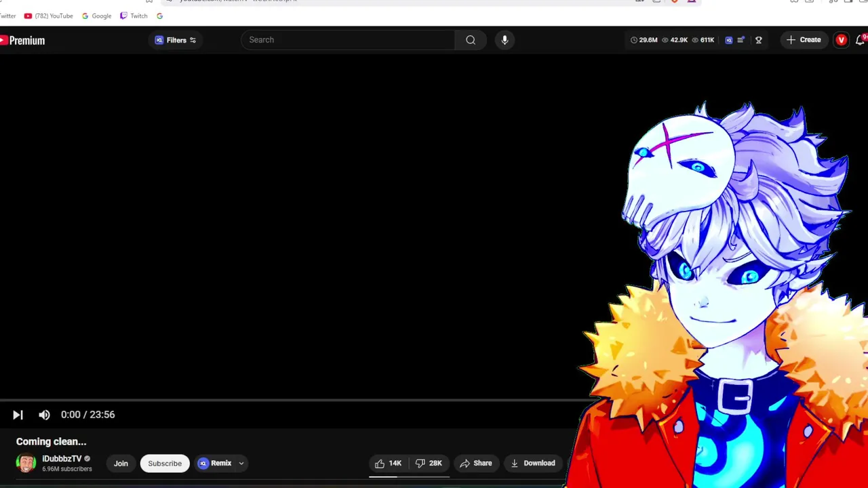Screen dimensions: 868x488
Task: Start voice search with microphone icon
Action: click(x=505, y=40)
